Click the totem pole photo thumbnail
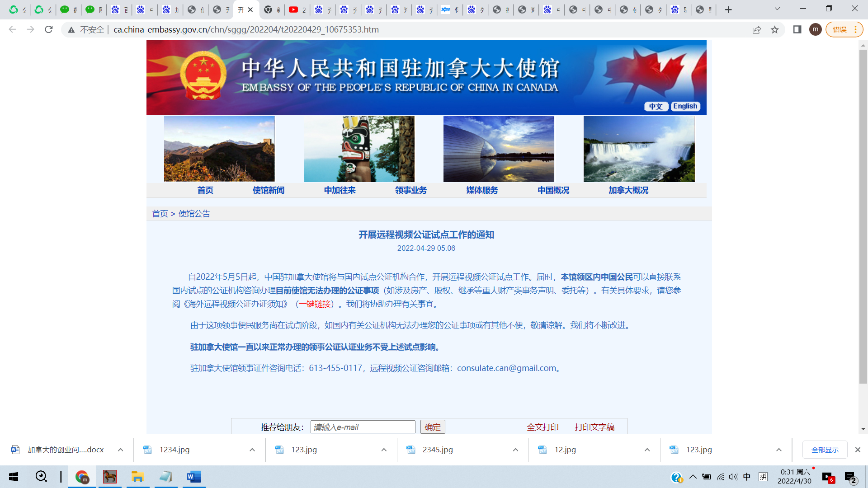 click(x=359, y=149)
